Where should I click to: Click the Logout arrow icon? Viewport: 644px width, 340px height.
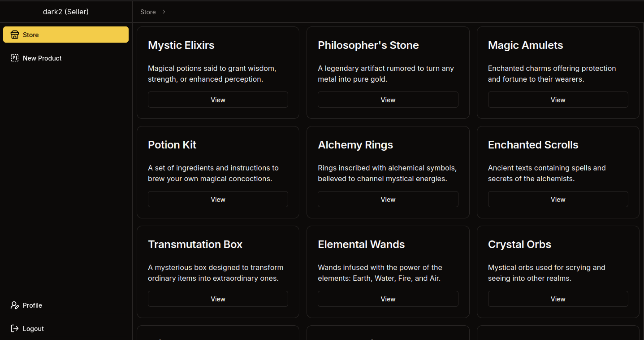pyautogui.click(x=15, y=328)
